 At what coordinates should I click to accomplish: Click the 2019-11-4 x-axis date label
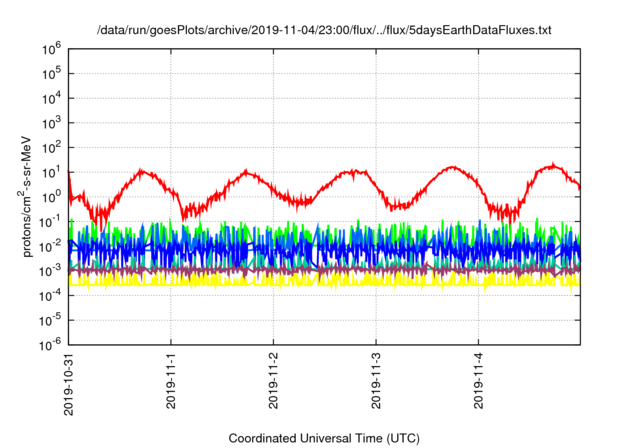[478, 380]
